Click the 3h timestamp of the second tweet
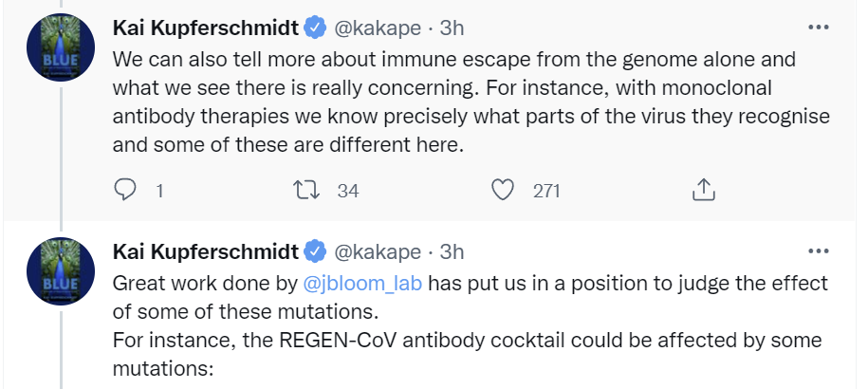Viewport: 868px width, 389px height. [x=452, y=251]
